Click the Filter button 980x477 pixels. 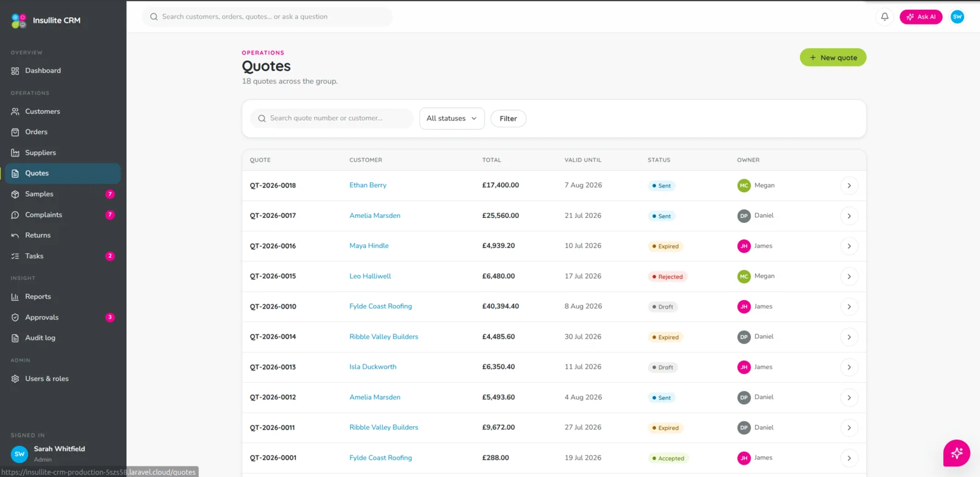(508, 119)
